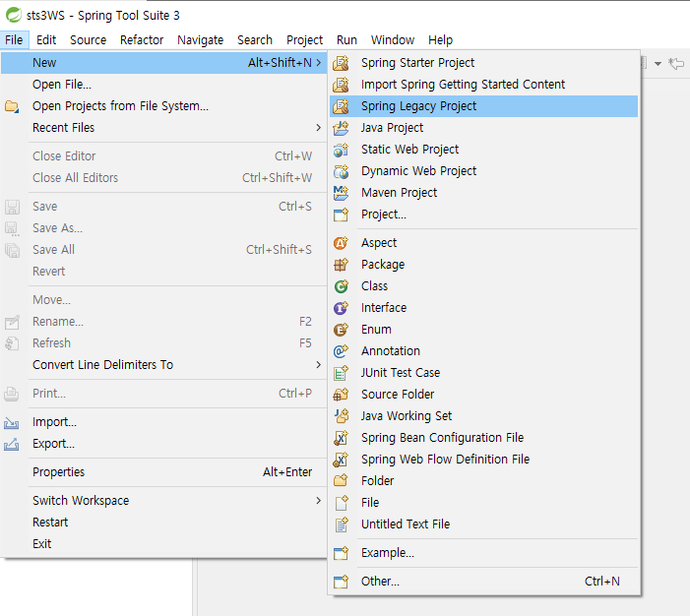690x616 pixels.
Task: Click the brown Enum icon
Action: tap(341, 329)
